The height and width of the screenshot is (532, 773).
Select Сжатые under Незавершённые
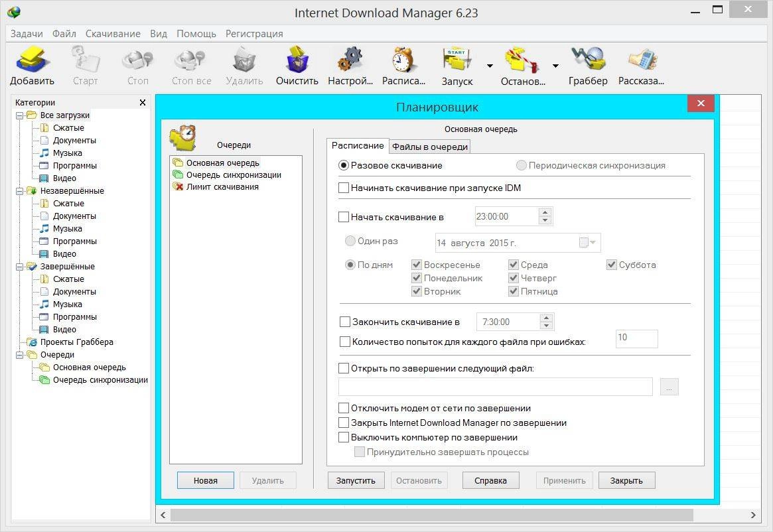[x=68, y=203]
